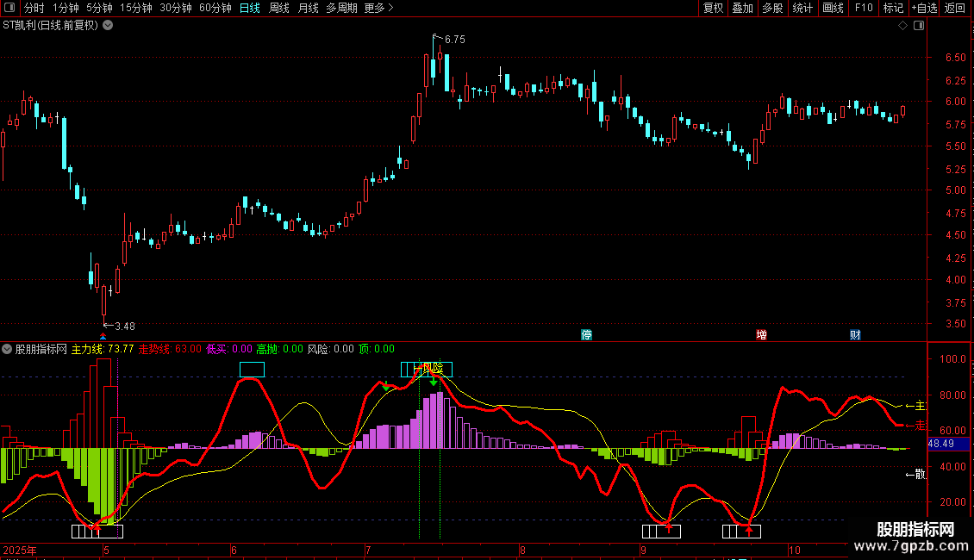Click the 增 event marker on chart
974x560 pixels.
point(761,334)
